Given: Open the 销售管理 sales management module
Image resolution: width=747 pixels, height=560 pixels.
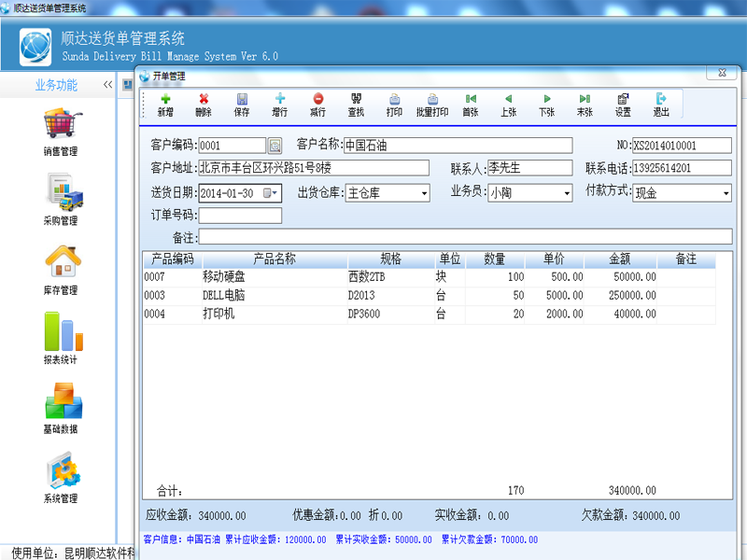Looking at the screenshot, I should tap(61, 133).
